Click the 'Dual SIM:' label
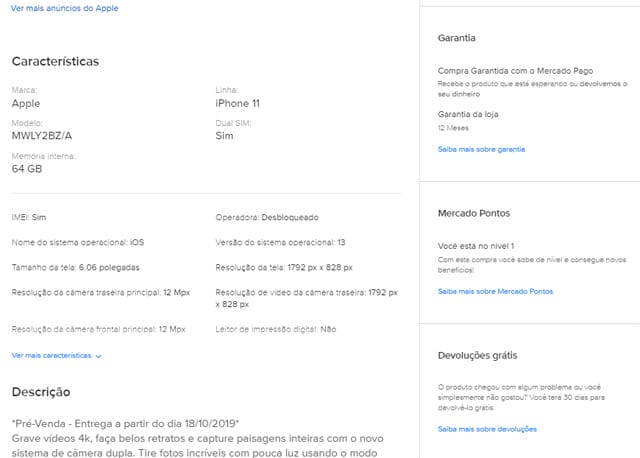The image size is (640, 458). click(x=233, y=123)
